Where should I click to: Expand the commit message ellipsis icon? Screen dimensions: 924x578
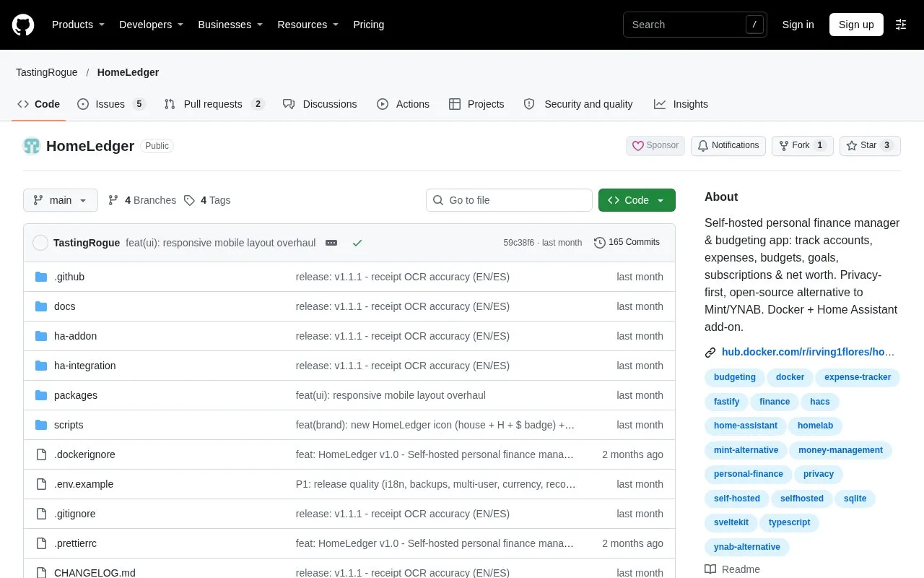331,243
